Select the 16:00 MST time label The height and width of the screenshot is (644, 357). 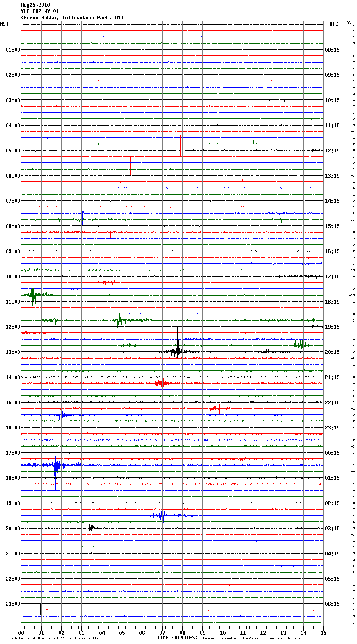(x=13, y=428)
